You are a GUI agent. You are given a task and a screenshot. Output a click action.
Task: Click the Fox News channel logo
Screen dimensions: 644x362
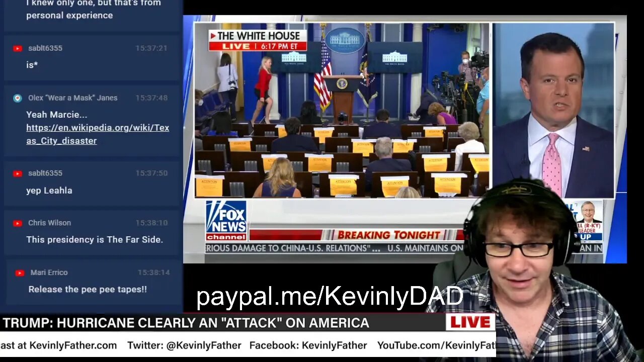point(226,220)
